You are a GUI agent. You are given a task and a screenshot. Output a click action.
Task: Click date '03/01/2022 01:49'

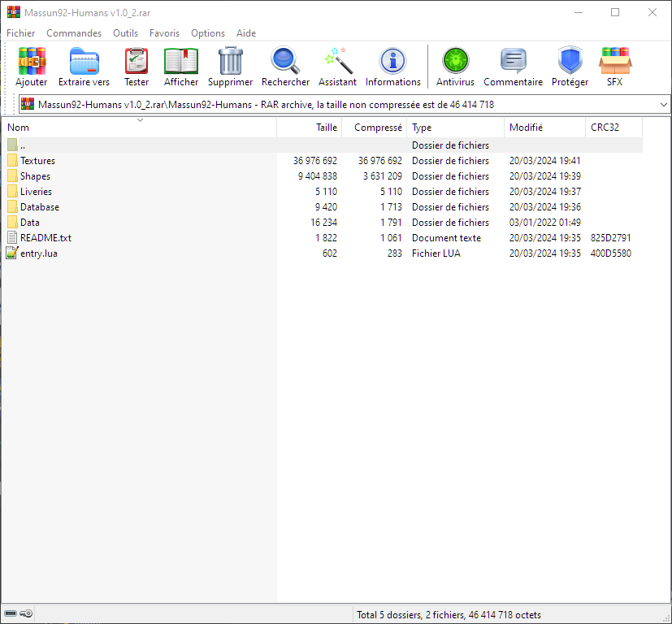(x=545, y=223)
